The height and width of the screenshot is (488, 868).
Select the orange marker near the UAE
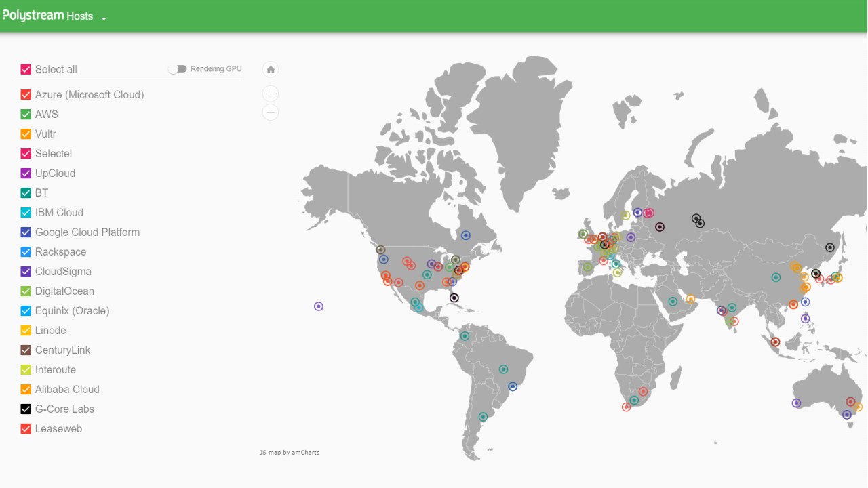[x=690, y=299]
